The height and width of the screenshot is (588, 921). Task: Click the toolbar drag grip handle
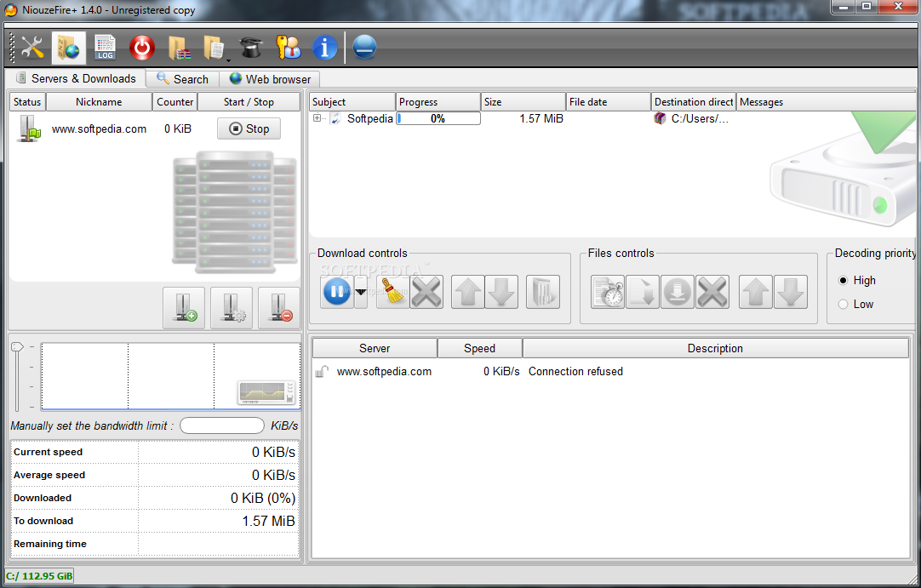tap(12, 48)
